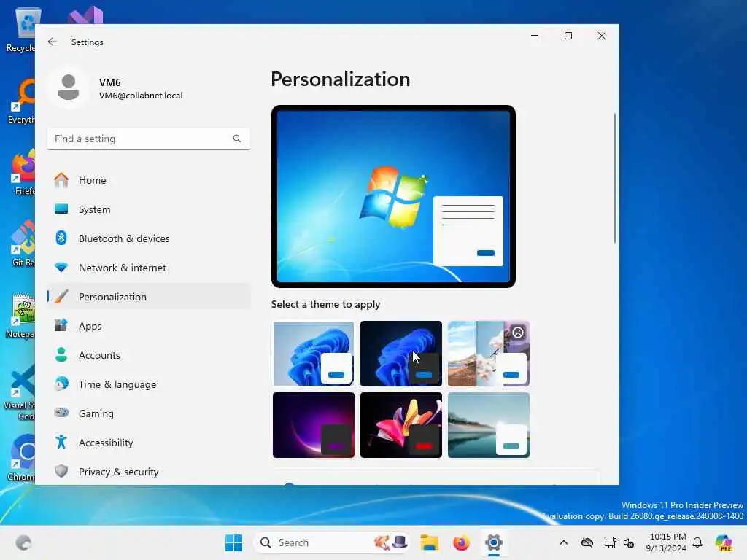The image size is (747, 560).
Task: Click the taskbar Search box
Action: (x=332, y=542)
